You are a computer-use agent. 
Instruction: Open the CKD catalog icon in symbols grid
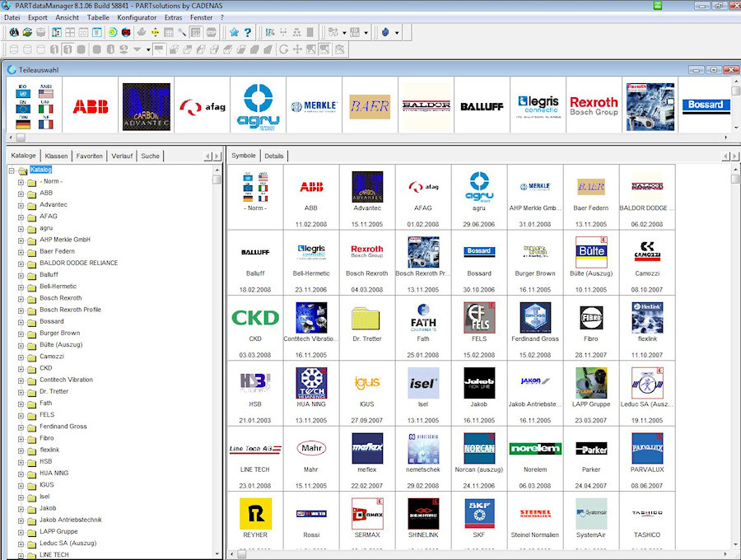coord(255,318)
